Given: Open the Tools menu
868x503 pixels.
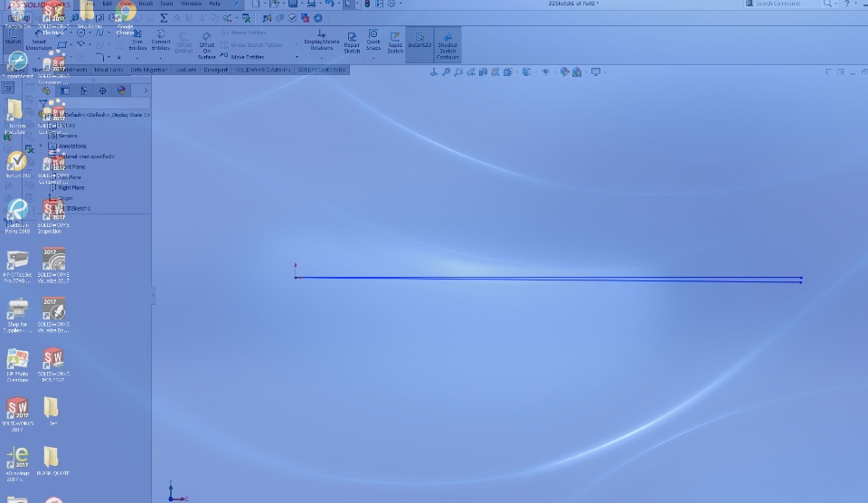Looking at the screenshot, I should coord(166,4).
